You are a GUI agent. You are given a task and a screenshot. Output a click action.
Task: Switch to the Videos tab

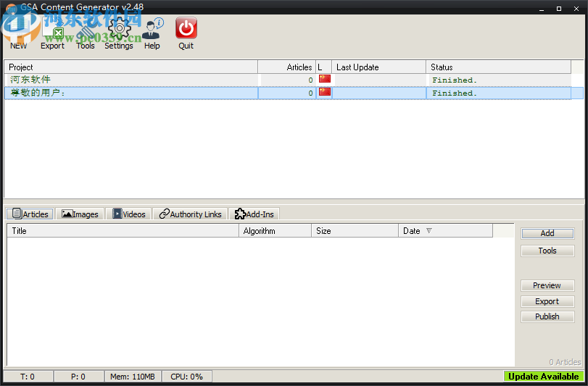point(128,214)
